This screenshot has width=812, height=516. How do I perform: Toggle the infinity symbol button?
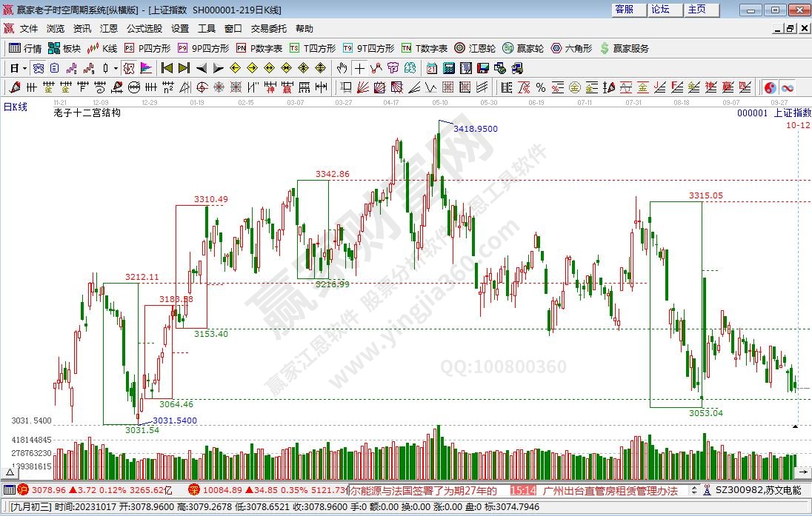pyautogui.click(x=787, y=87)
